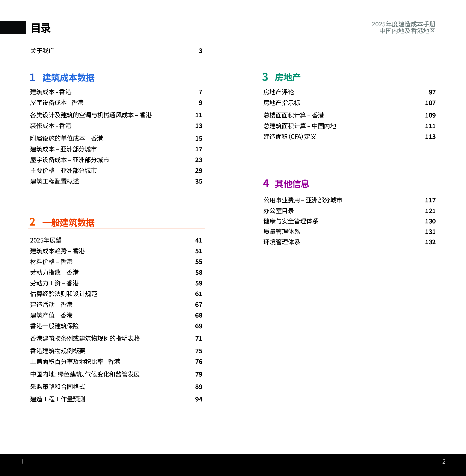Select 建造活动 – 香港

pos(51,305)
